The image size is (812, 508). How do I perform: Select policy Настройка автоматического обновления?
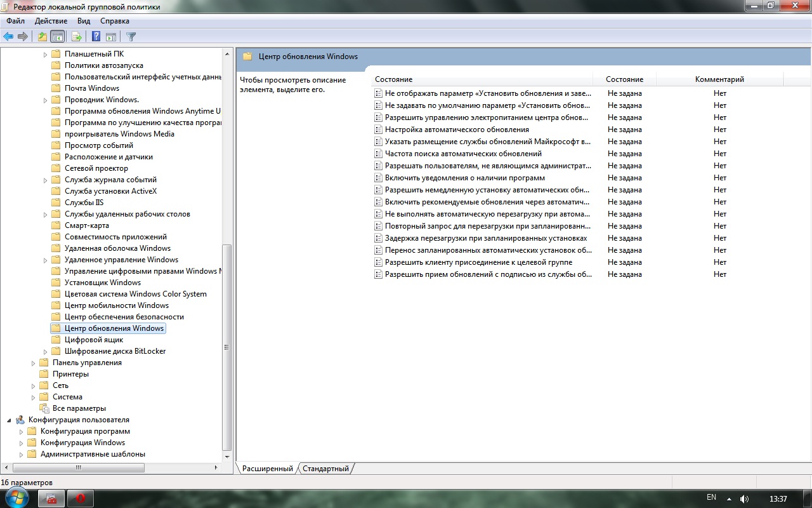457,130
